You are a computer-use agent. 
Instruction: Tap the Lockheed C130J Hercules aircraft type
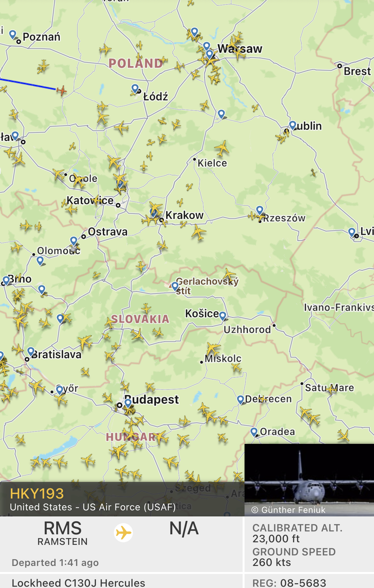(78, 583)
